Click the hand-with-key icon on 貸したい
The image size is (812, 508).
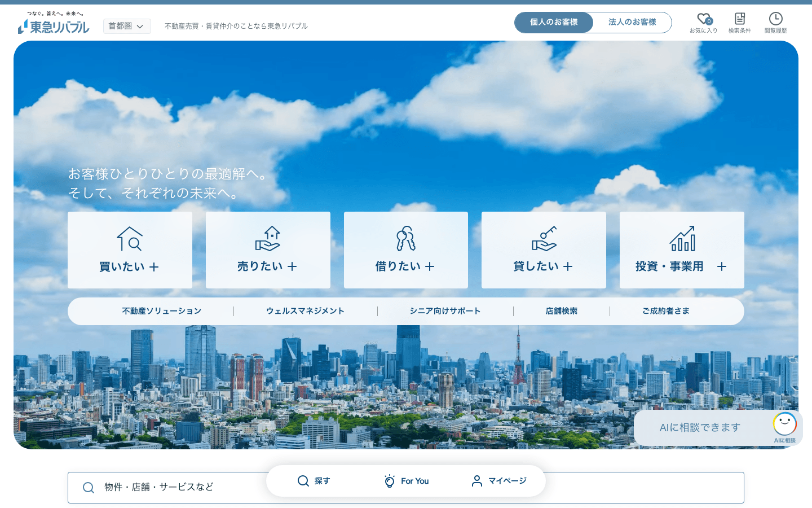point(544,239)
